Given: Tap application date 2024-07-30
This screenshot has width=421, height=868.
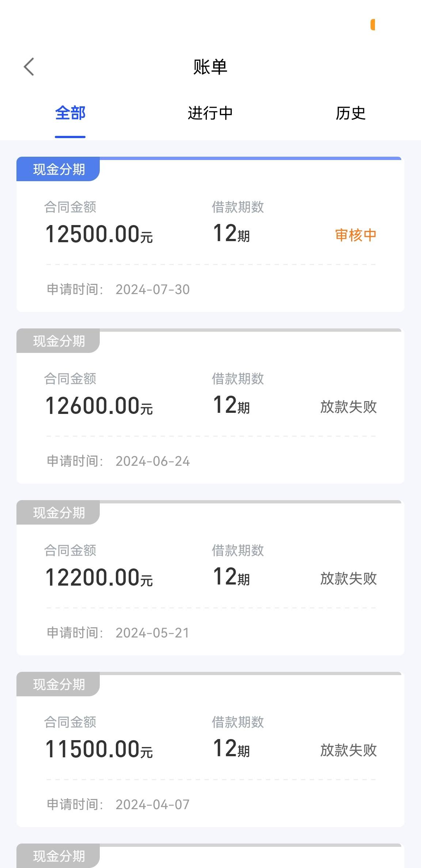Looking at the screenshot, I should click(153, 290).
